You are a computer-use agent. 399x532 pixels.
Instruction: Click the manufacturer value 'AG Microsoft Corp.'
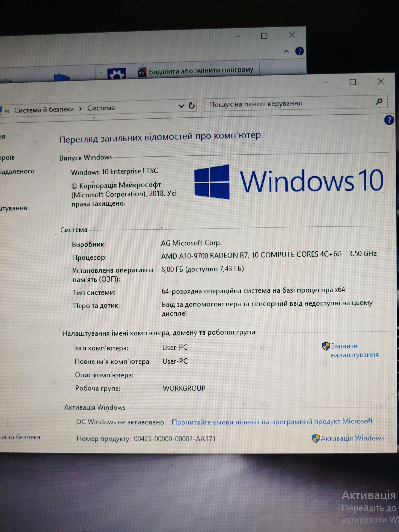click(191, 243)
